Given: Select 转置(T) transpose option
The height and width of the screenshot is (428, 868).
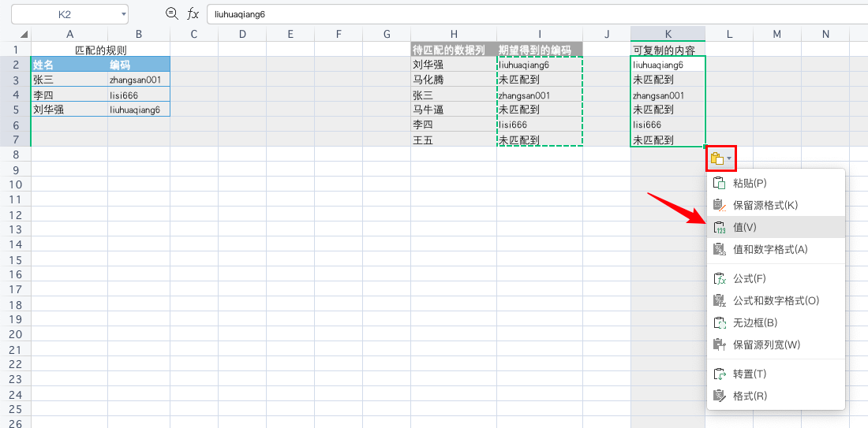Looking at the screenshot, I should (749, 374).
